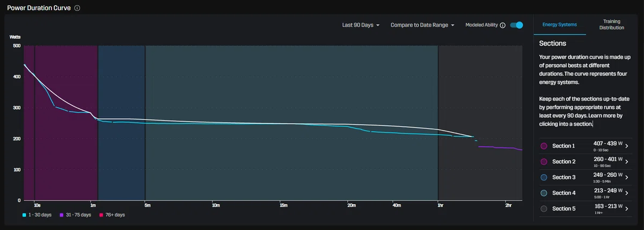
Task: Switch to the Training Distribution tab
Action: click(611, 25)
